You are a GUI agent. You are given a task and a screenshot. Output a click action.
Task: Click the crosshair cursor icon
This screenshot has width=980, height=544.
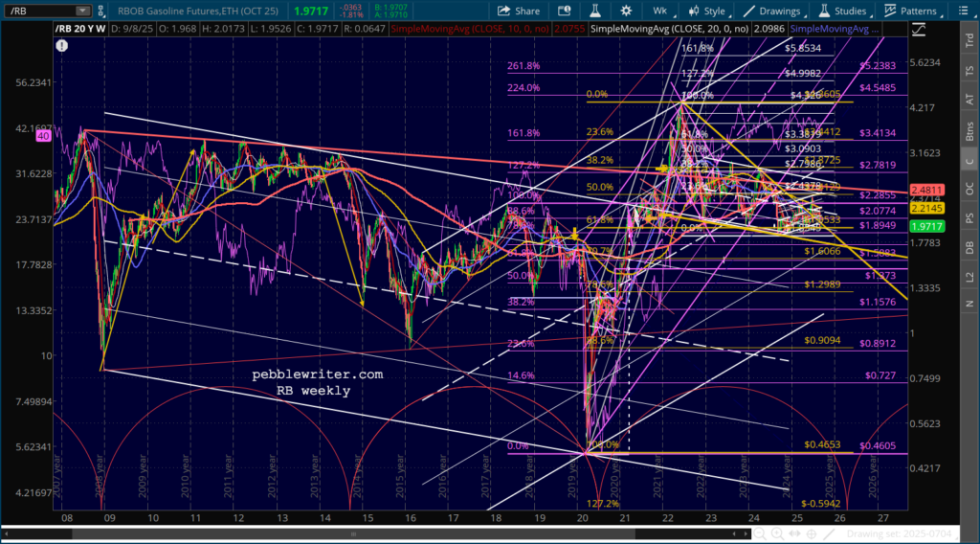812,534
